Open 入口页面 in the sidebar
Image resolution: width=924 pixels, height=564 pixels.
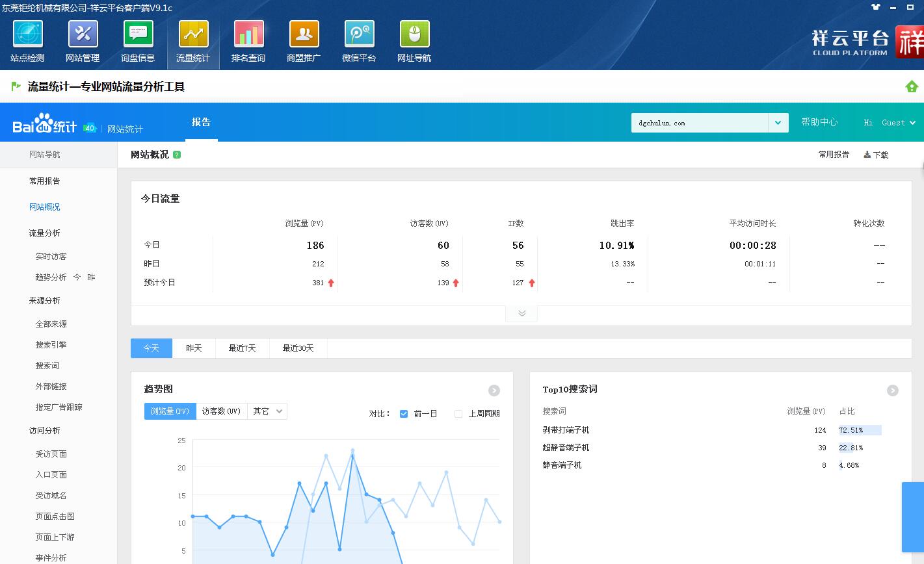(x=51, y=475)
